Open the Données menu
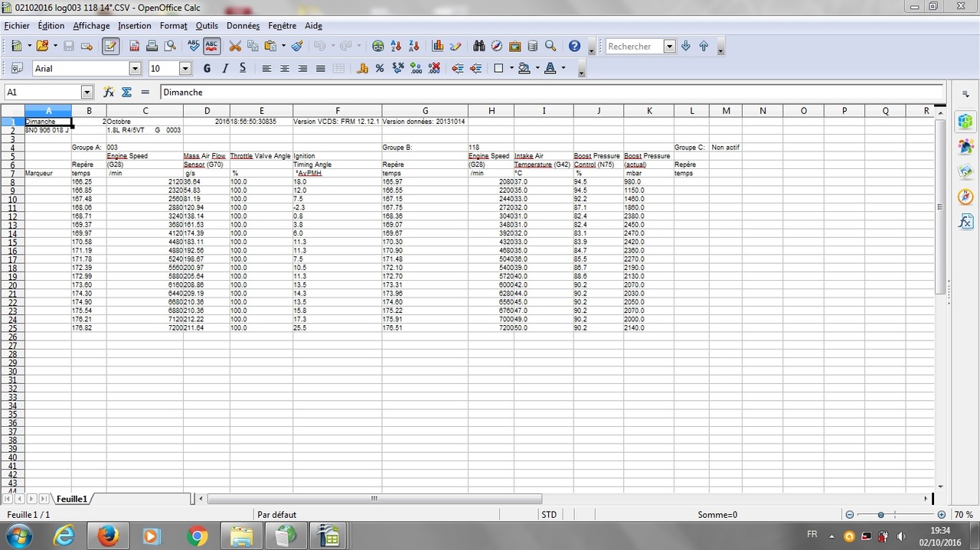This screenshot has width=980, height=550. [243, 25]
